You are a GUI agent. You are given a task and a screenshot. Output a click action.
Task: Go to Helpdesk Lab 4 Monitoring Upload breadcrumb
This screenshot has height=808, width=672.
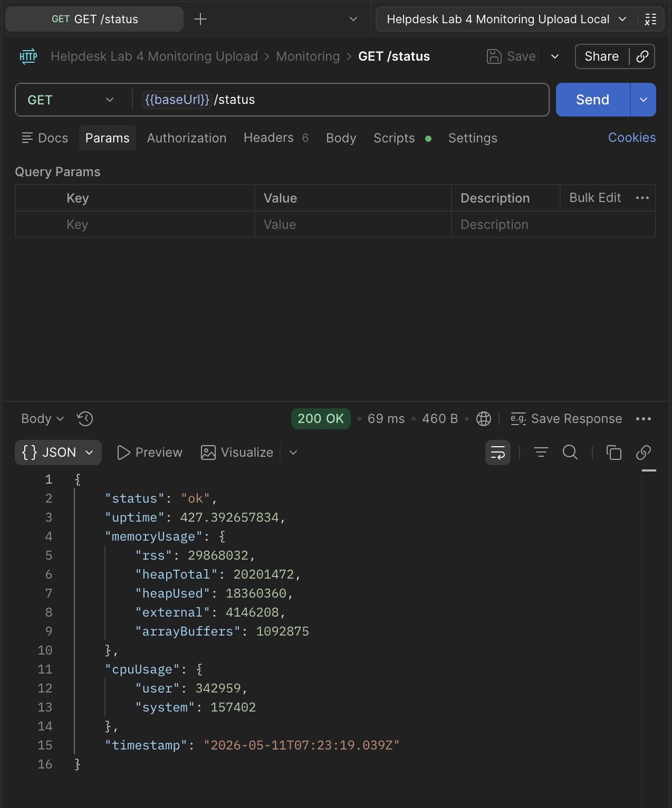point(154,56)
